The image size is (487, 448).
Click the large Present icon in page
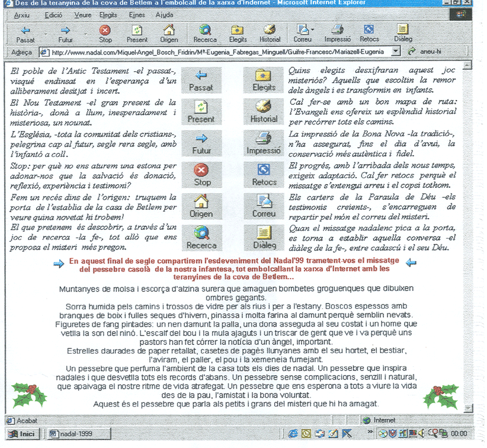(201, 112)
